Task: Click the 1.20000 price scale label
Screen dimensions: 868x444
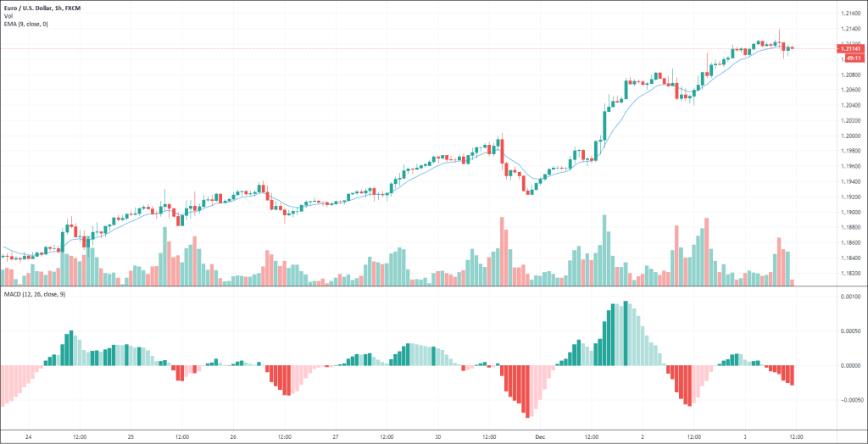Action: (851, 136)
